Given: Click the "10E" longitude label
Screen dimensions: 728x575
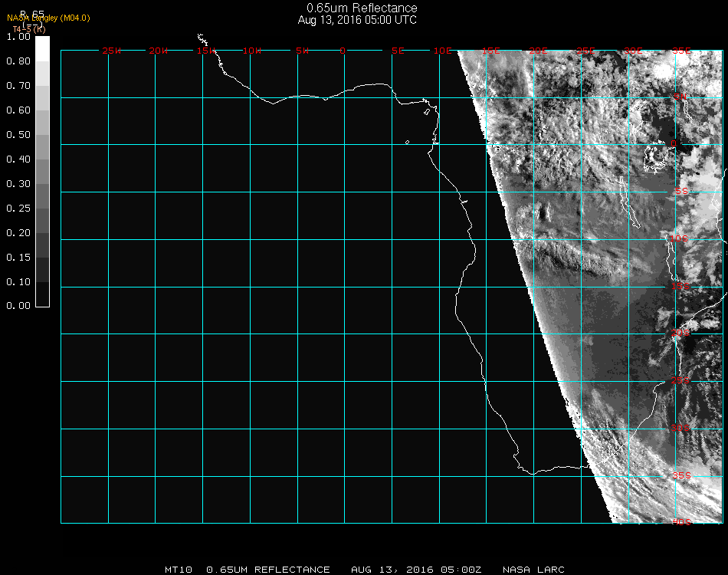Looking at the screenshot, I should pyautogui.click(x=442, y=51).
